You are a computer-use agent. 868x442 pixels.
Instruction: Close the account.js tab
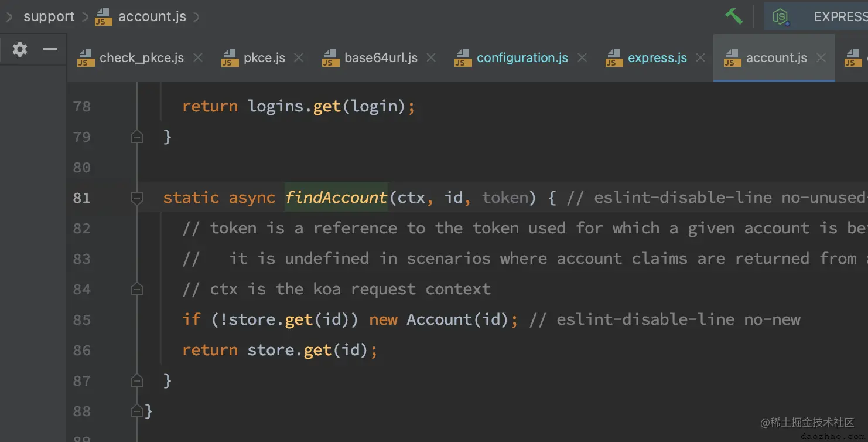[x=821, y=57]
